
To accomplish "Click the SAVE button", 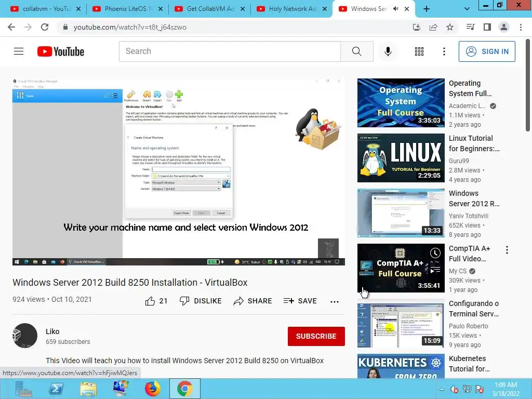I will coord(300,301).
